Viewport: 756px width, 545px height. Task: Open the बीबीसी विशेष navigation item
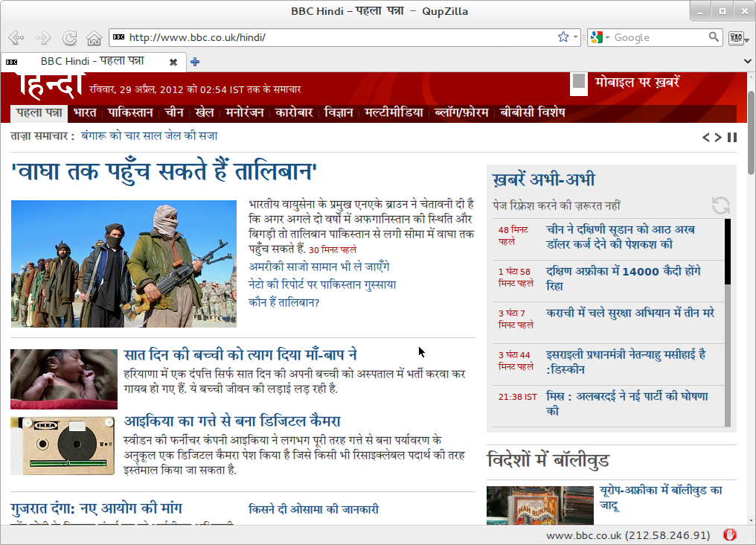[x=532, y=113]
